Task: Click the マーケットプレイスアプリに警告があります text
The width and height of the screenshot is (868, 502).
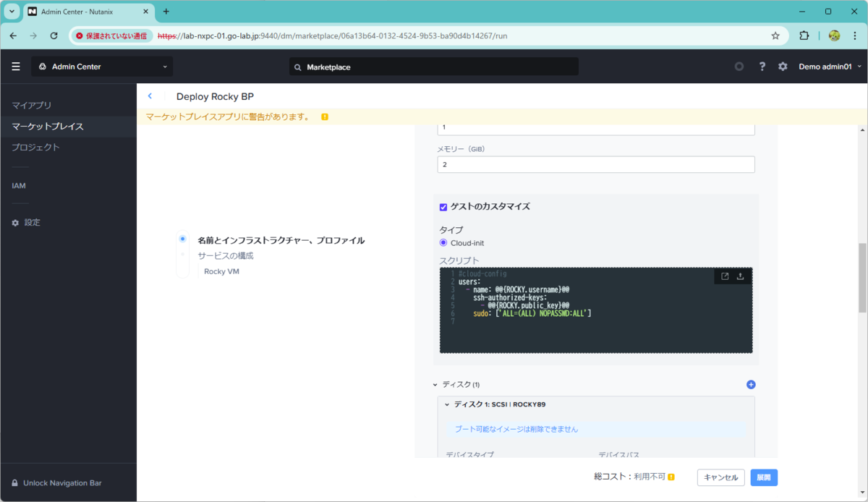Action: [228, 116]
